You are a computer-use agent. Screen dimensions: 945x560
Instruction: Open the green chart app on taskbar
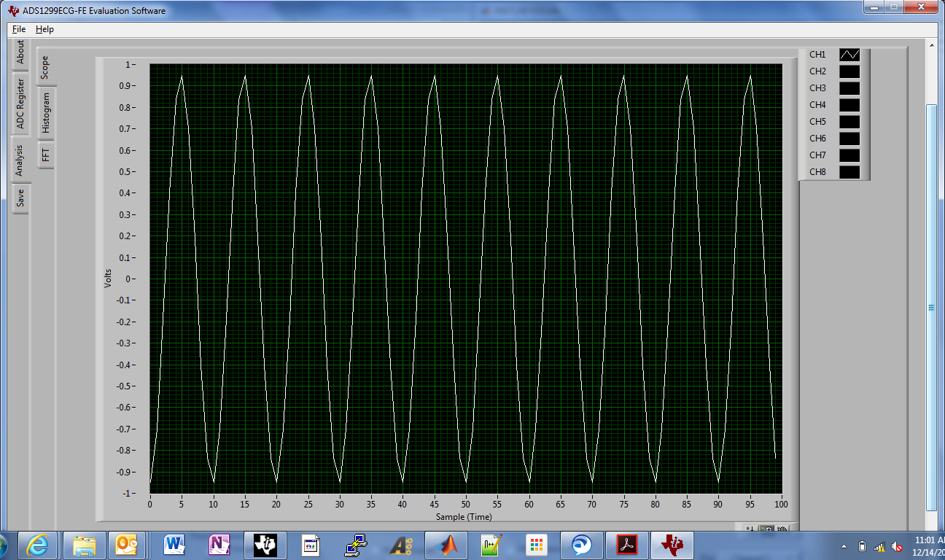click(491, 545)
